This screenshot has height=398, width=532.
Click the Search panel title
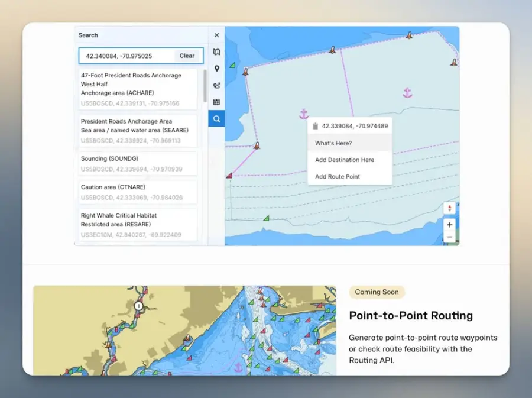point(88,35)
